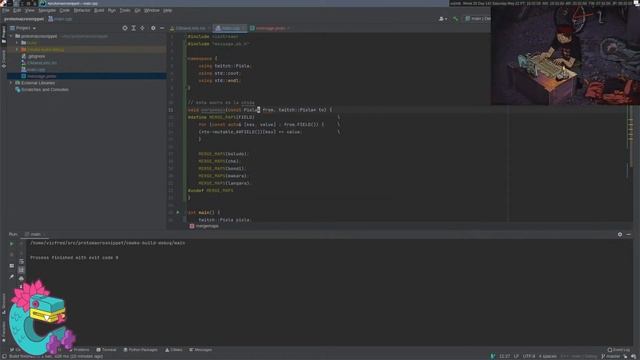Viewport: 640px width, 360px height.
Task: Select main.cpp in the project tree
Action: coord(33,69)
